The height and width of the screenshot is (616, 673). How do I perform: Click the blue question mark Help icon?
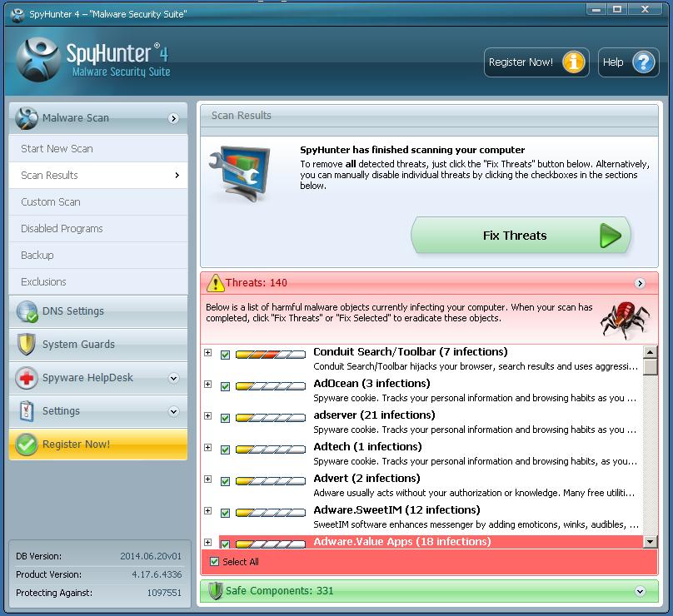[643, 62]
